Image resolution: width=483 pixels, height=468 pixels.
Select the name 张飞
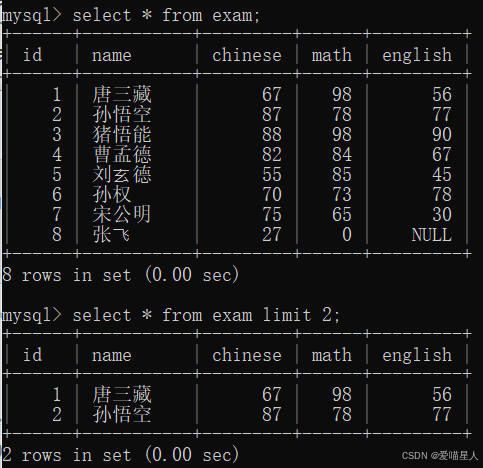(x=111, y=235)
